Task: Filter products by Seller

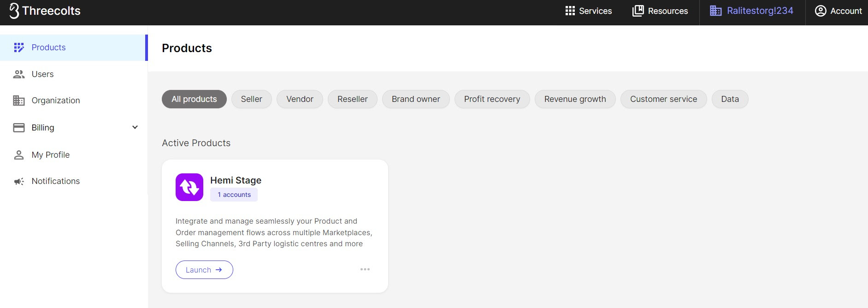Action: click(x=252, y=99)
